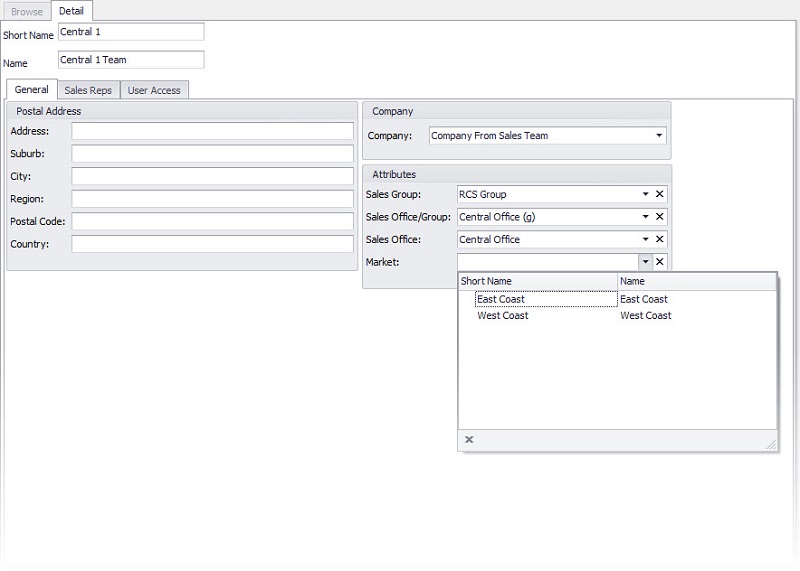Screen dimensions: 800x571
Task: Sort by the Name column header
Action: pos(697,281)
